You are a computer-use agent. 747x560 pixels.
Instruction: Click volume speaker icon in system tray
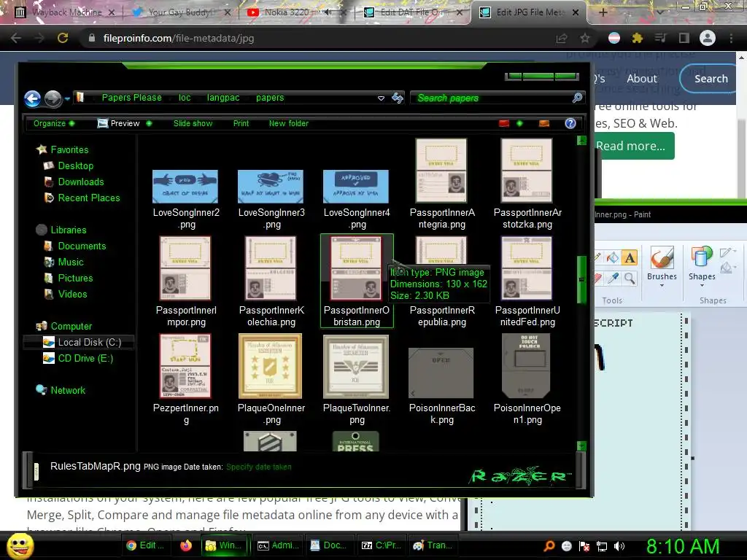click(x=619, y=546)
